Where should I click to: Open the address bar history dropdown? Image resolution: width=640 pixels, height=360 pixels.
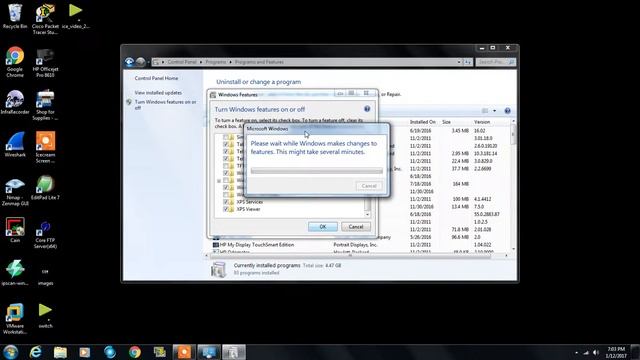click(459, 62)
